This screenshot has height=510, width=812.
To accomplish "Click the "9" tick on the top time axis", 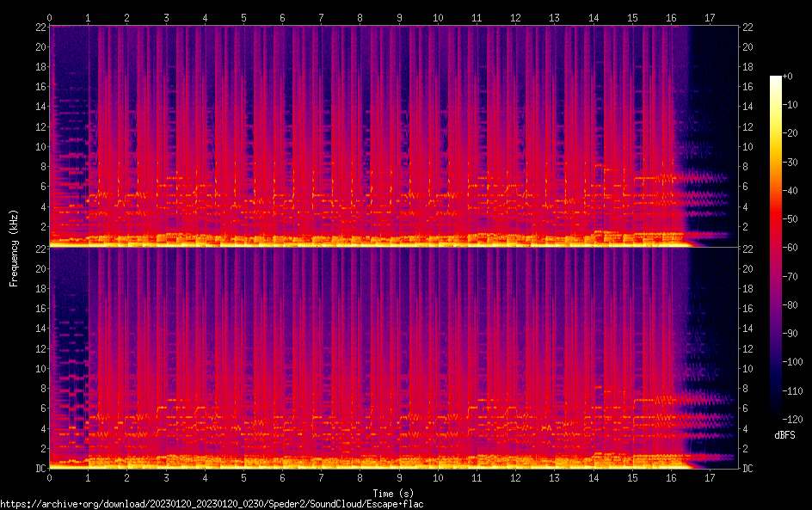I will pos(399,17).
